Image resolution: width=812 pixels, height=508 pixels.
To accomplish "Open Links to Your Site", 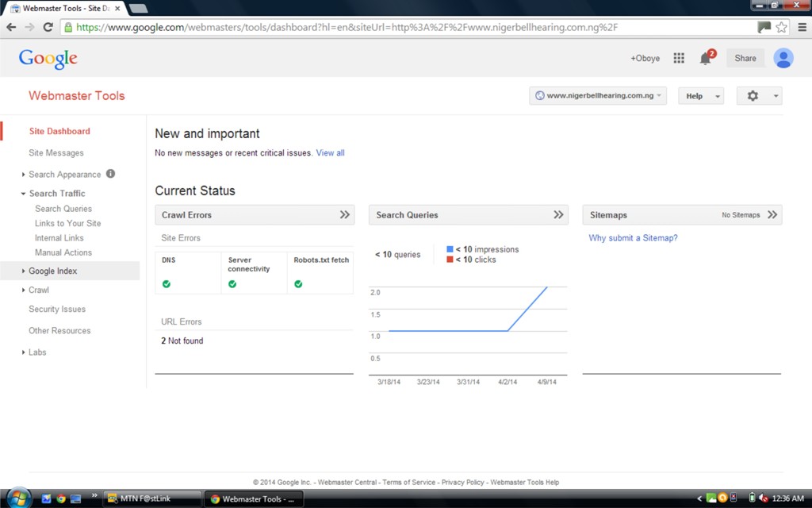I will pos(68,223).
